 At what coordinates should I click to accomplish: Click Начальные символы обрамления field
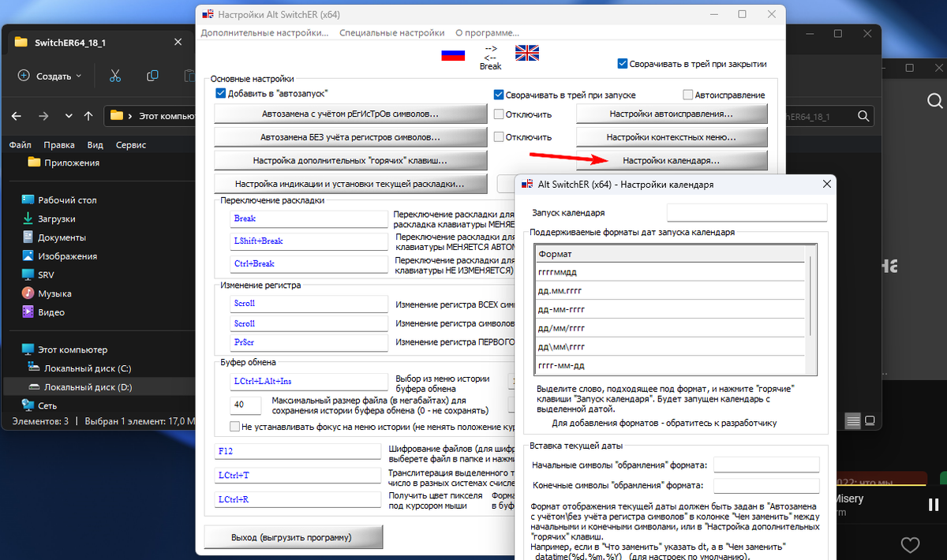click(766, 465)
